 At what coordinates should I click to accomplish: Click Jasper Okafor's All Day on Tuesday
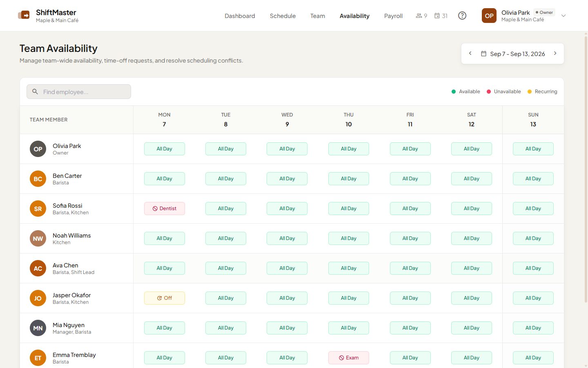coord(226,298)
